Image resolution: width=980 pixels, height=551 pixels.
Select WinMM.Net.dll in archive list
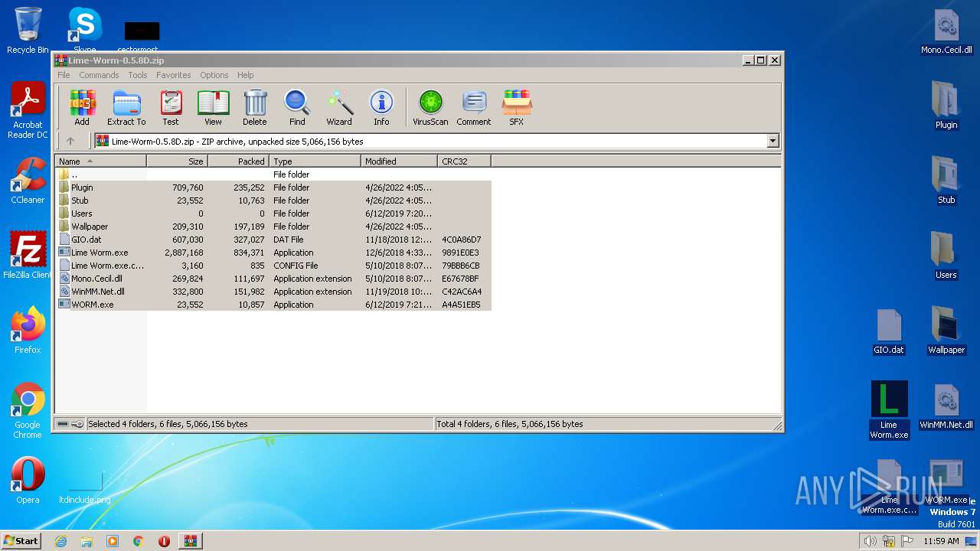(273, 292)
